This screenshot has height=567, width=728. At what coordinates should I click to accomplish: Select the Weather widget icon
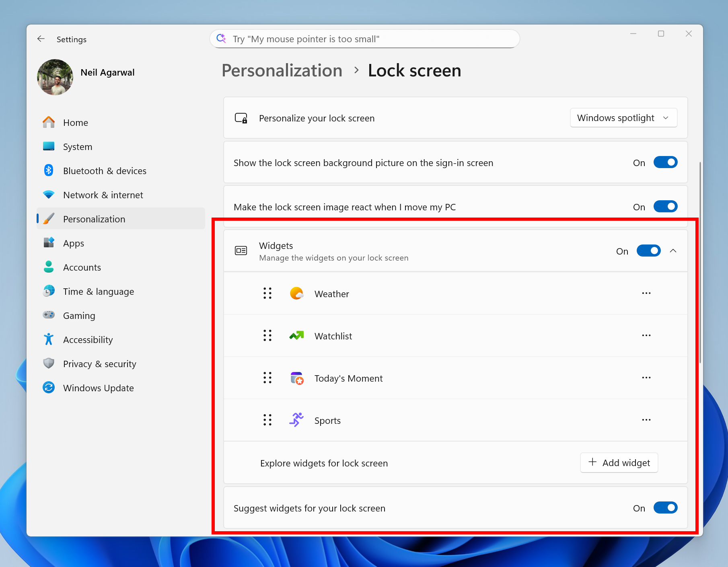[x=296, y=294]
